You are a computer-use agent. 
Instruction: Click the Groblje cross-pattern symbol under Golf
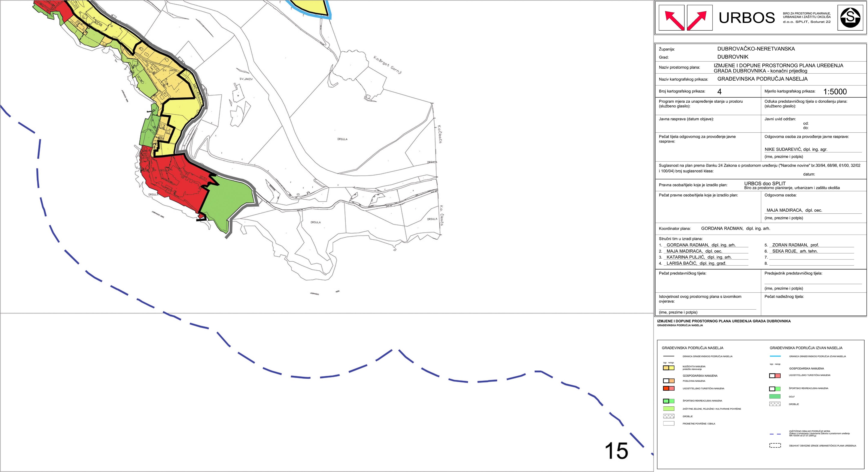775,404
